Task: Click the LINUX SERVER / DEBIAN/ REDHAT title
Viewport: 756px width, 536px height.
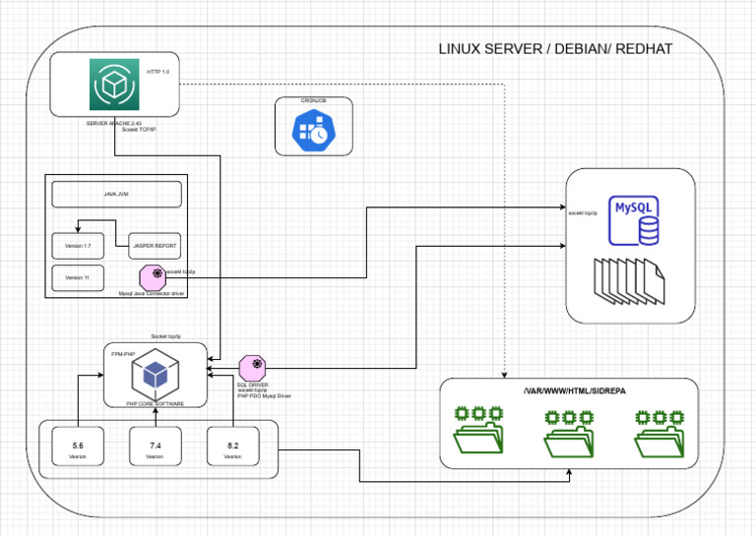Action: pyautogui.click(x=555, y=49)
